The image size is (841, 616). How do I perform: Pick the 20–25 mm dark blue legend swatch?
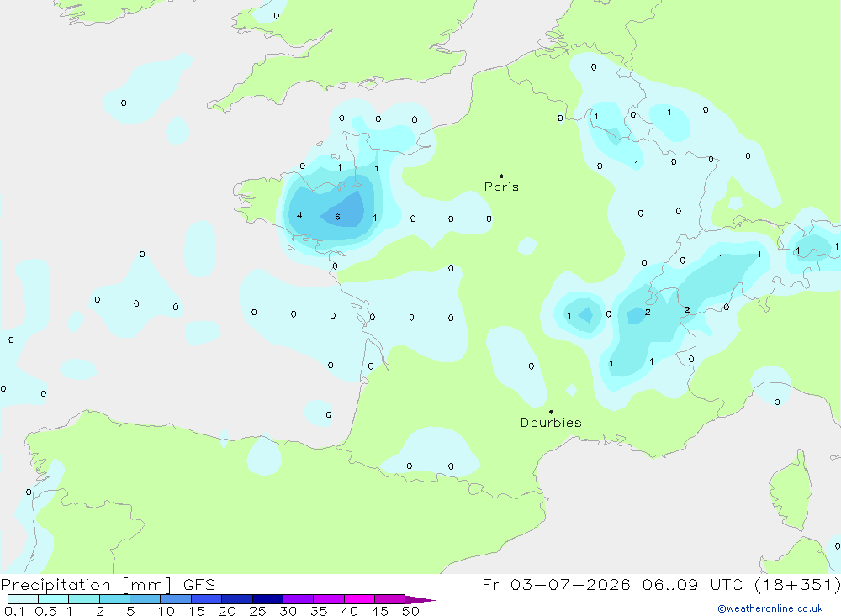tap(237, 599)
